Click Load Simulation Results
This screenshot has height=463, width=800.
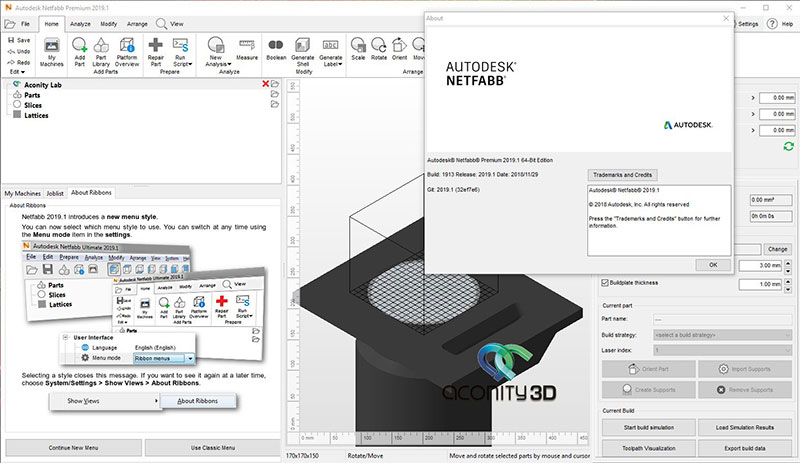click(745, 427)
